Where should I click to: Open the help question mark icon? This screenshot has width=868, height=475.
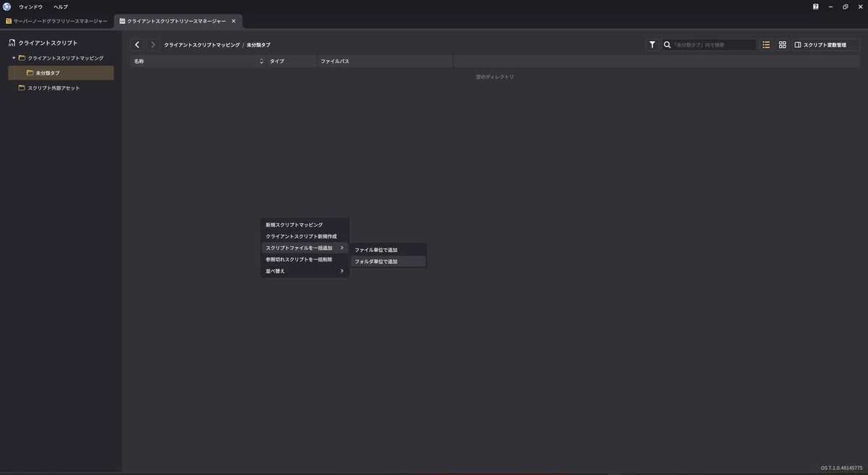coord(816,7)
